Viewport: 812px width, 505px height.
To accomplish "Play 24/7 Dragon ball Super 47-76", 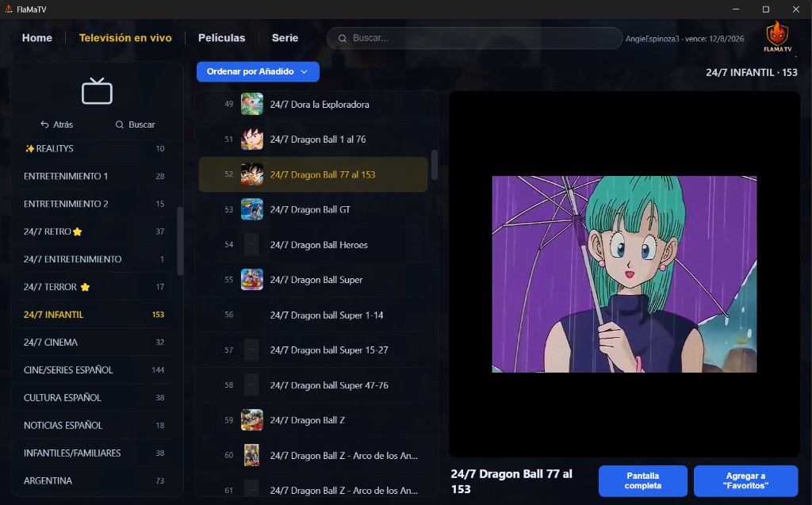I will coord(313,384).
